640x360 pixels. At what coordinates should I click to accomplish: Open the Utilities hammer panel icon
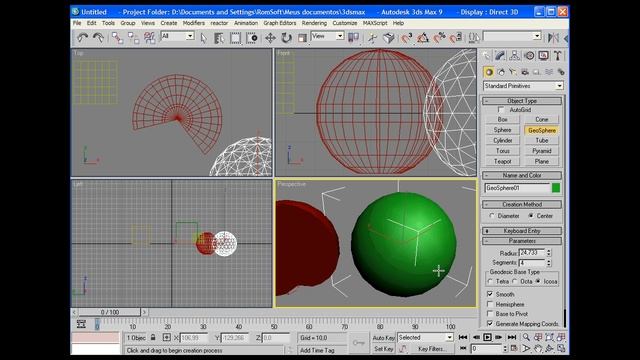coord(558,56)
